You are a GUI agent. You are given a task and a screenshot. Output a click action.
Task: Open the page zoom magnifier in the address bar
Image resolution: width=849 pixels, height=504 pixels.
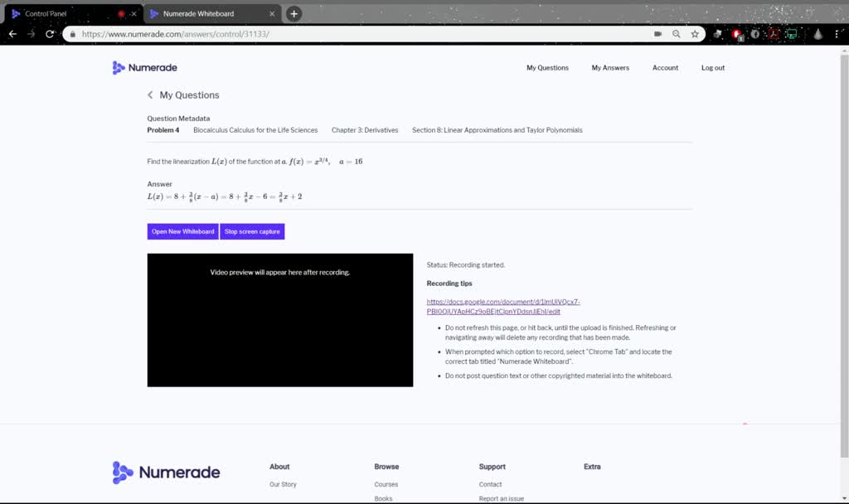coord(677,35)
